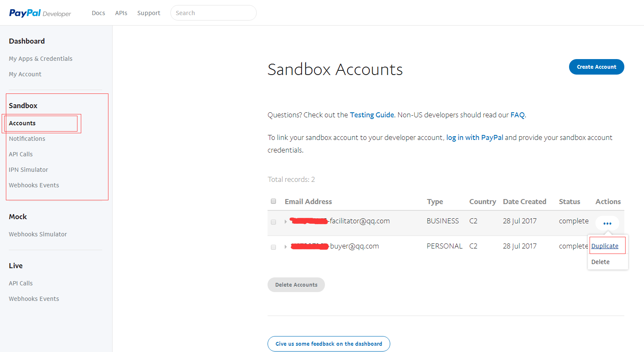Open the IPN Simulator sidebar page
This screenshot has width=644, height=352.
(x=28, y=170)
